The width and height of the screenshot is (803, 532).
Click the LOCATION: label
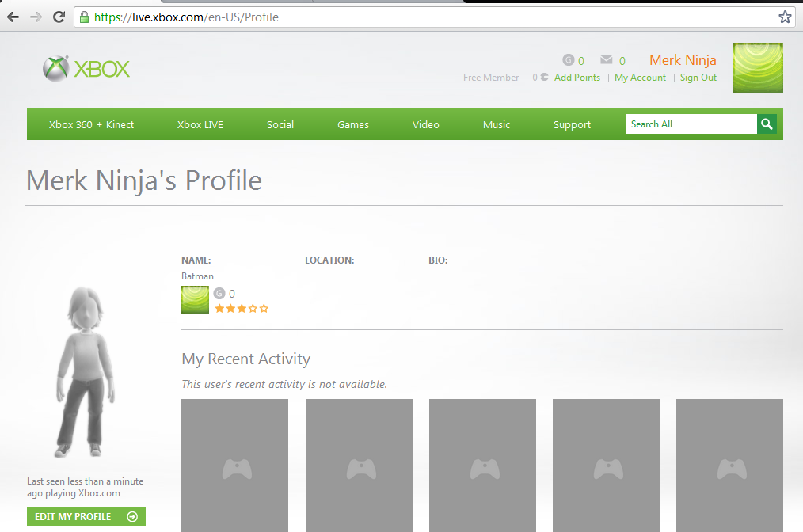click(x=329, y=260)
